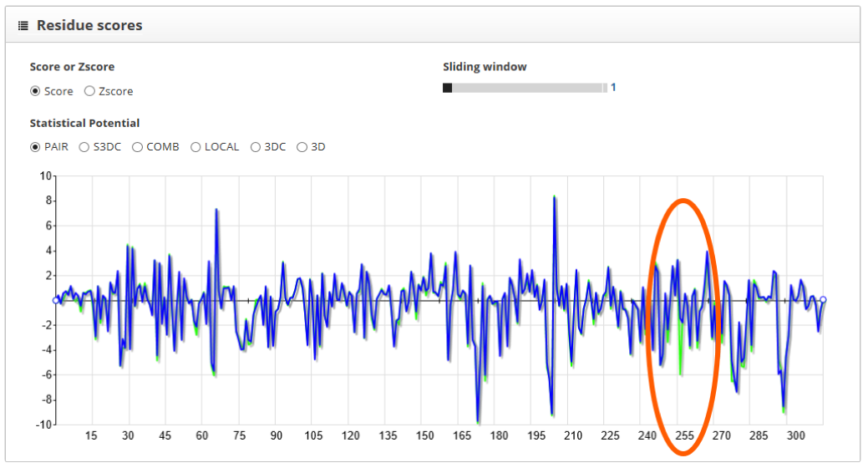Click the Score or Zscore label
This screenshot has height=468, width=868.
point(72,67)
